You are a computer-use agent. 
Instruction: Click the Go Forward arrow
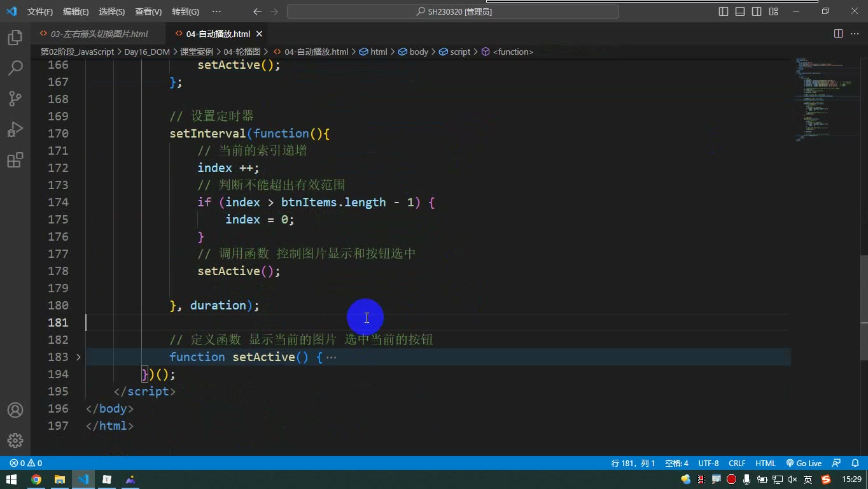[x=274, y=11]
